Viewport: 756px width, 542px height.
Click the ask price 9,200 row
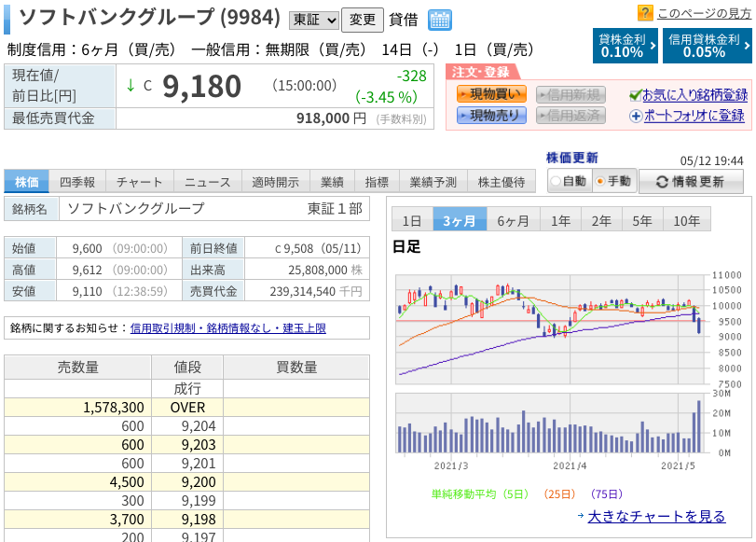pyautogui.click(x=186, y=481)
